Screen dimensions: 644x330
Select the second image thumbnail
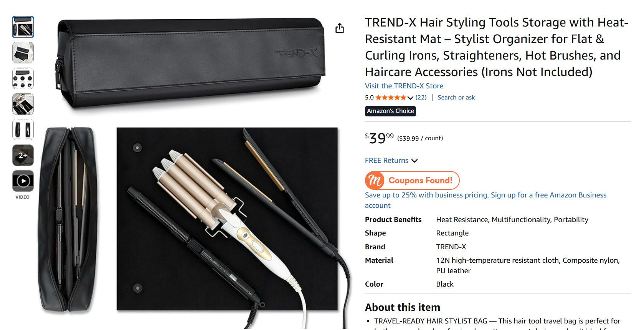[23, 53]
